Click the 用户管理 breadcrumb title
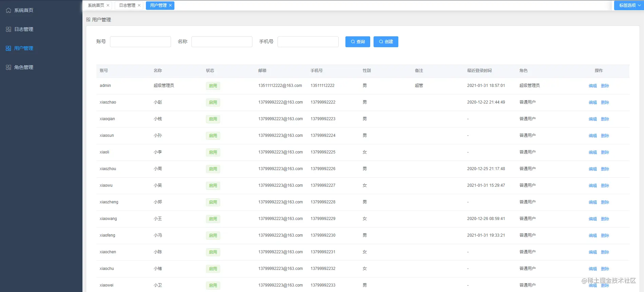 point(101,20)
